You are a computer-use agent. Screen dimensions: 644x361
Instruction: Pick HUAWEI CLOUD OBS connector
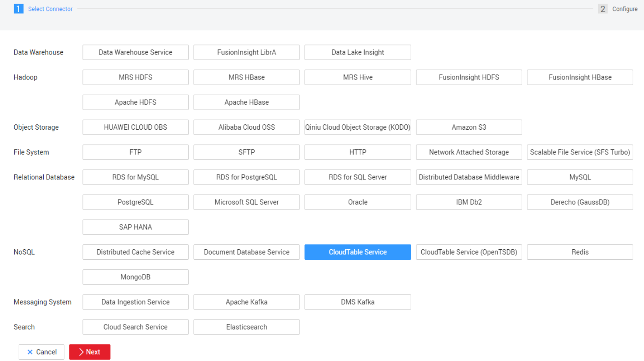pos(135,127)
